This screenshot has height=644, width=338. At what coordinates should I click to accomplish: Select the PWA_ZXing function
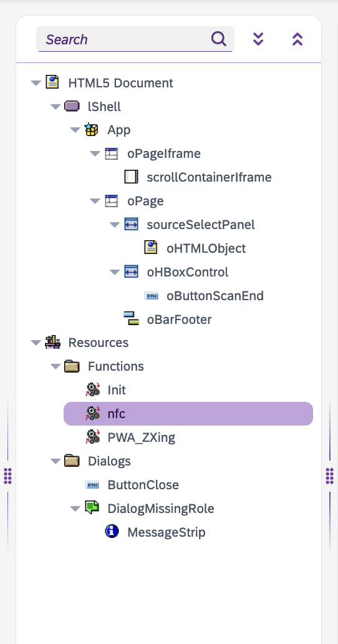pos(141,437)
